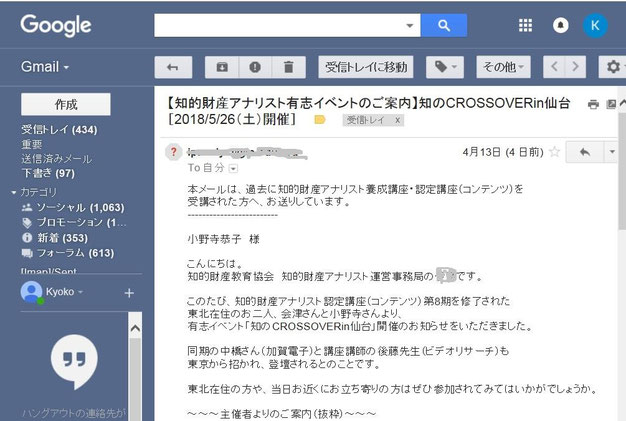The width and height of the screenshot is (626, 421).
Task: Click the date 4月13日 (4 日前)
Action: (503, 152)
